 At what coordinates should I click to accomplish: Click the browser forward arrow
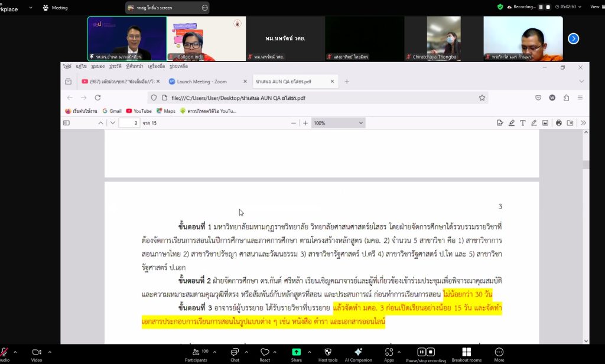point(84,97)
